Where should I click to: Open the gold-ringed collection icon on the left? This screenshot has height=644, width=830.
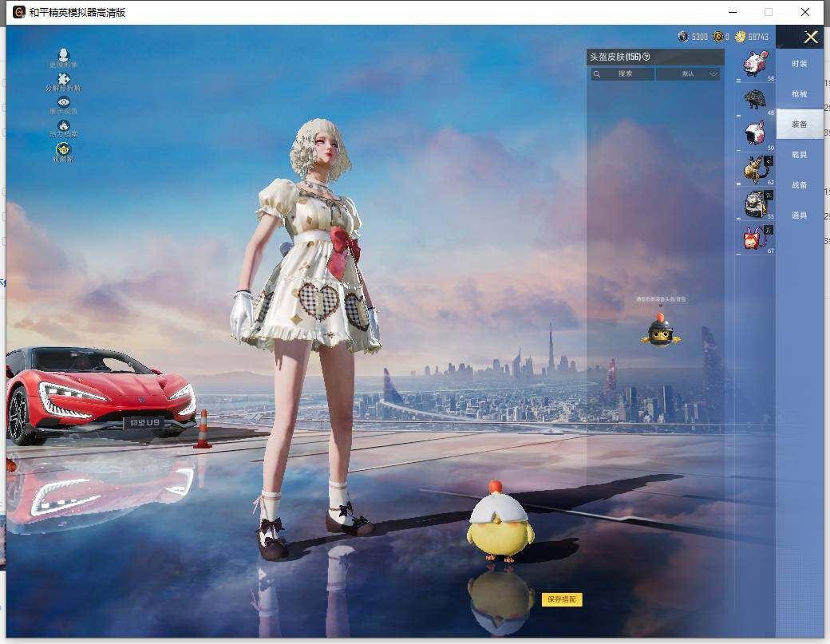point(63,148)
